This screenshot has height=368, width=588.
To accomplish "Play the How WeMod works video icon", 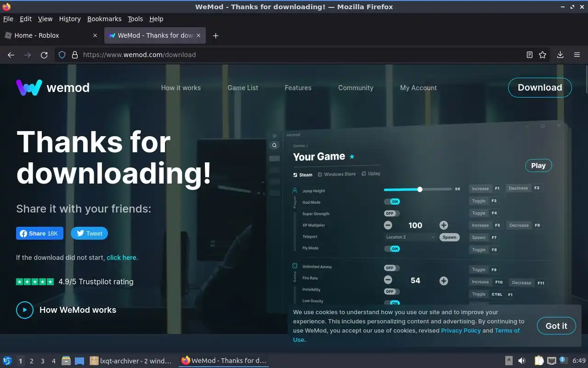I will tap(25, 310).
